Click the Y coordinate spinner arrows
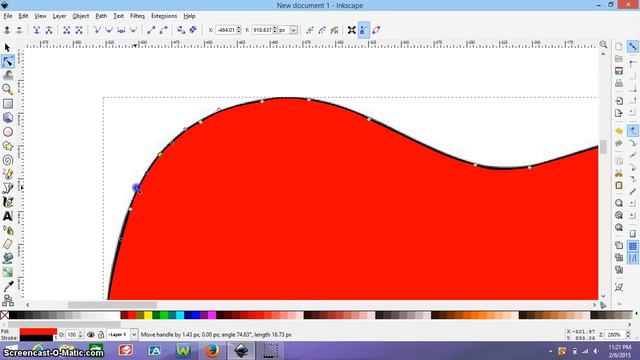Screen dimensions: 640x360 [275, 30]
